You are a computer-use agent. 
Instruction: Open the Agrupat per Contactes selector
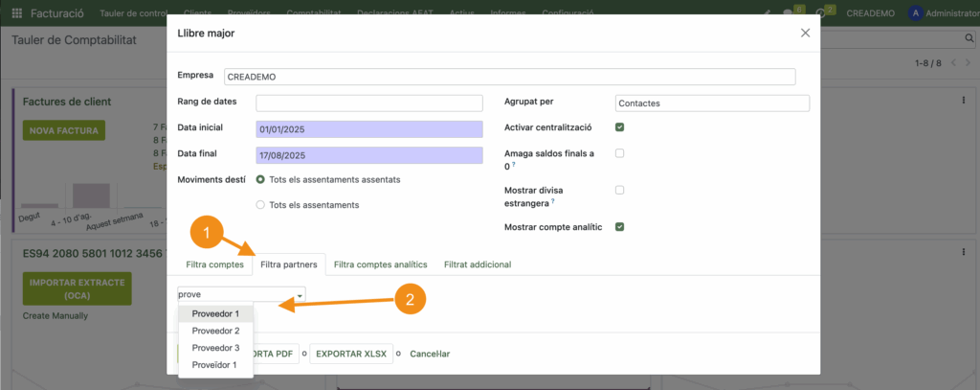click(x=712, y=103)
